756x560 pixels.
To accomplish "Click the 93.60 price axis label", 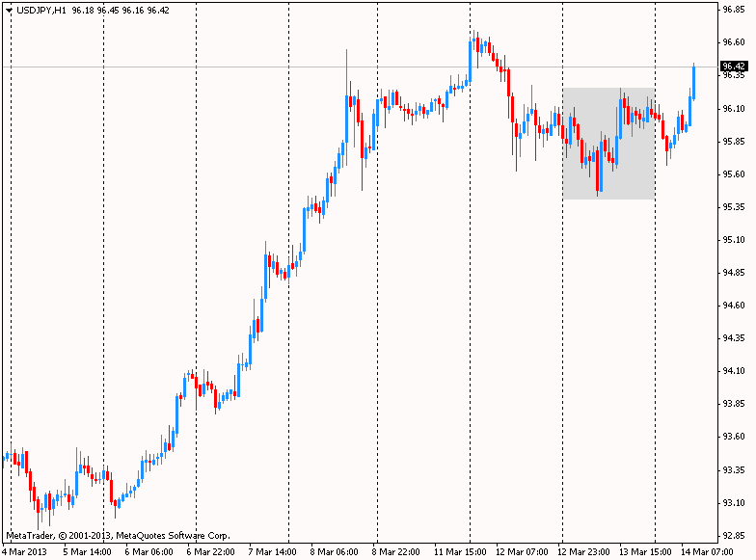I will click(733, 436).
